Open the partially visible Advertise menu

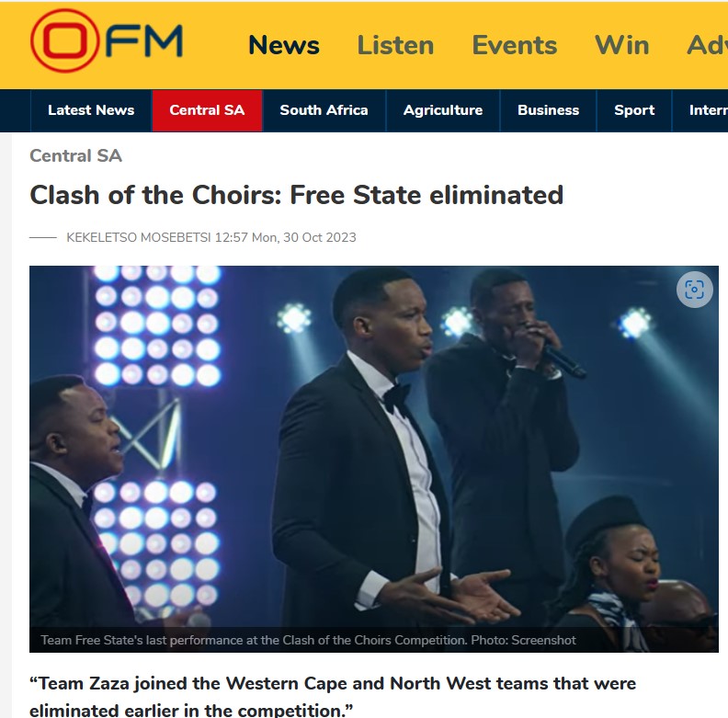click(x=707, y=45)
